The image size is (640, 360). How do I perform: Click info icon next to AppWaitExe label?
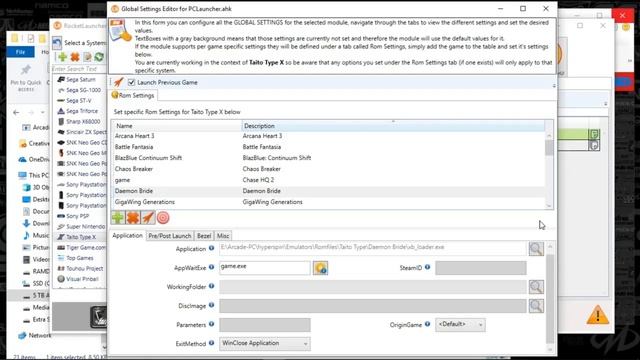click(211, 267)
